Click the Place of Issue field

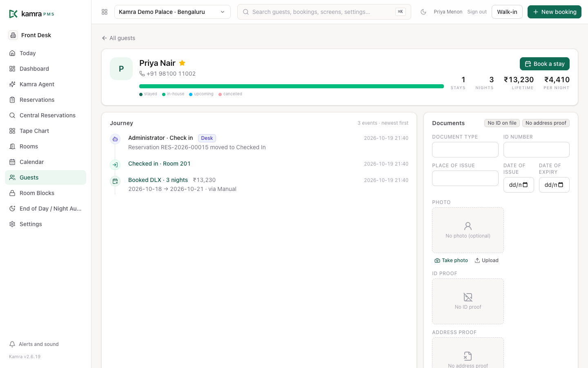coord(465,178)
